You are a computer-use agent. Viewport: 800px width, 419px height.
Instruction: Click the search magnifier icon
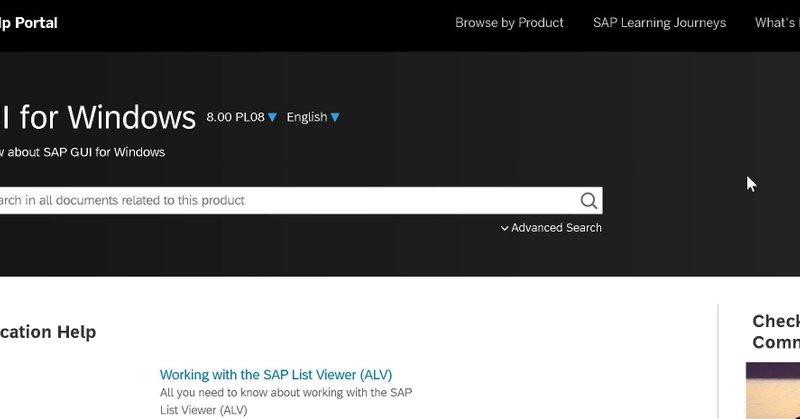pyautogui.click(x=589, y=201)
